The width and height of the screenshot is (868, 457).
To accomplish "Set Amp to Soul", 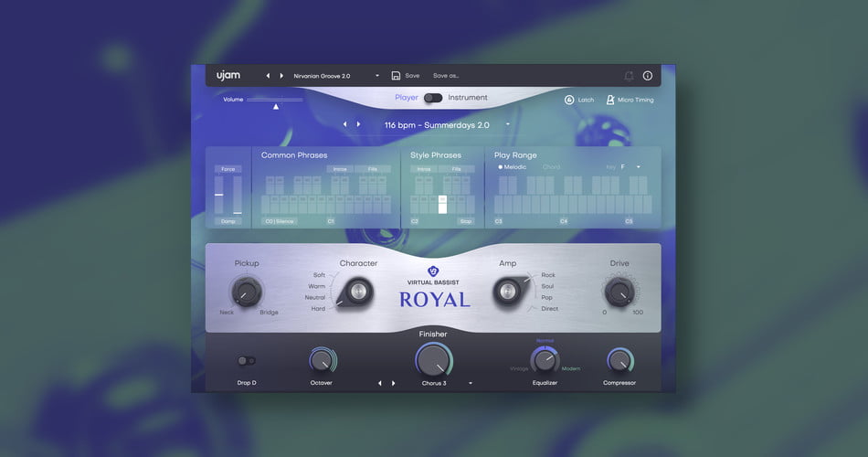I will click(x=547, y=286).
